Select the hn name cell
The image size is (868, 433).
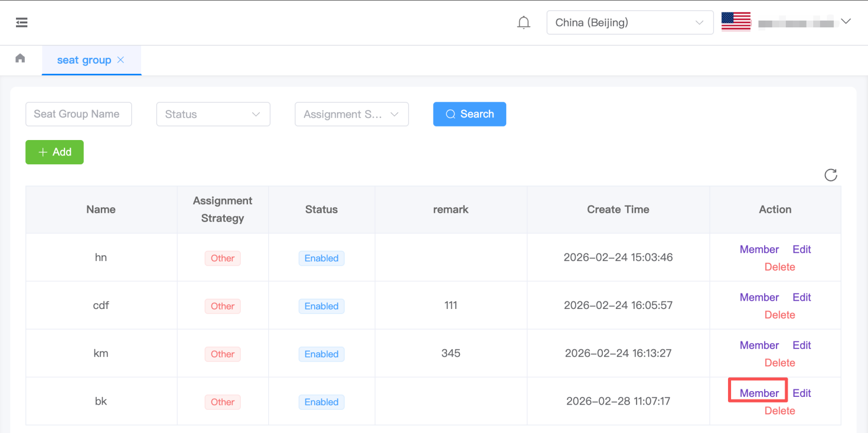point(101,257)
